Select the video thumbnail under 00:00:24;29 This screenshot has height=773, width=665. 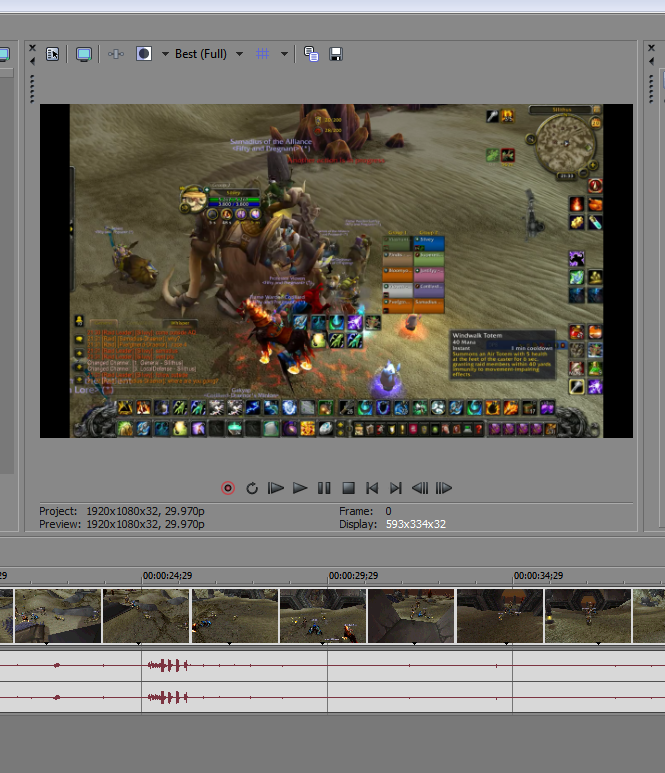(x=146, y=615)
